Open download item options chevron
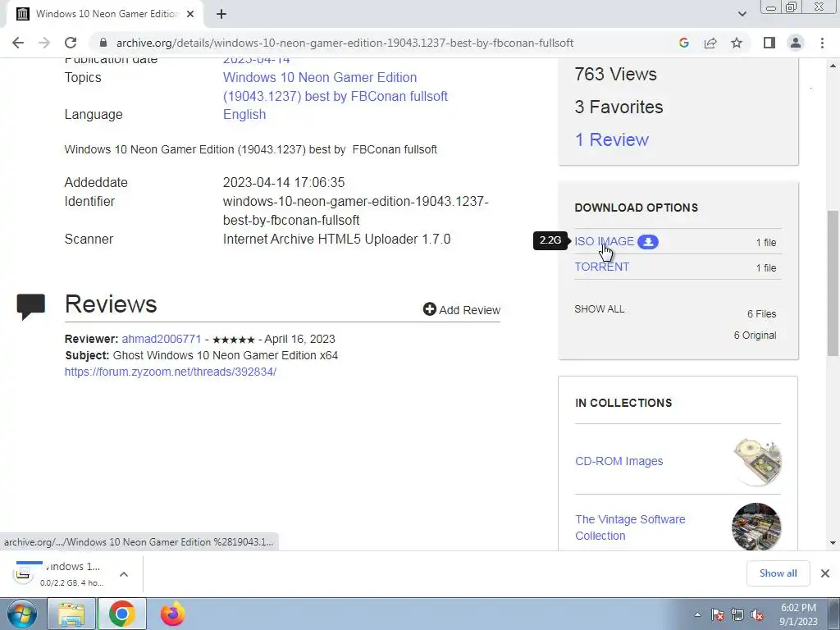Viewport: 840px width, 630px height. pos(124,574)
